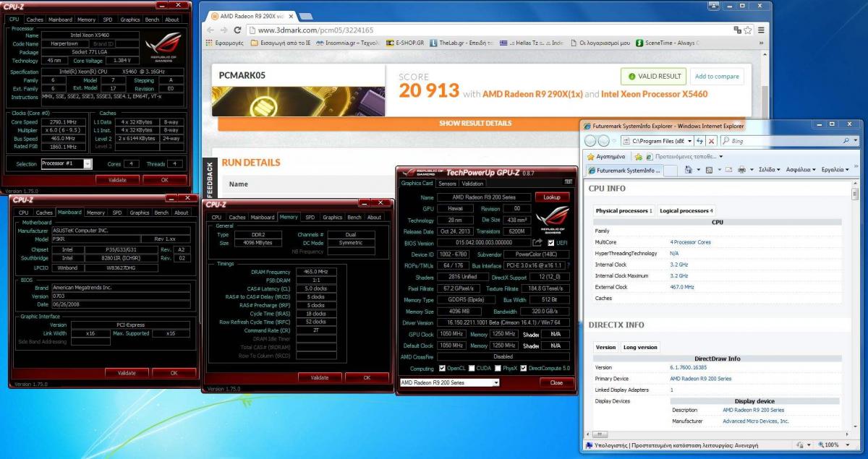Click the translate icon in Chrome address bar
868x459 pixels.
pyautogui.click(x=737, y=30)
